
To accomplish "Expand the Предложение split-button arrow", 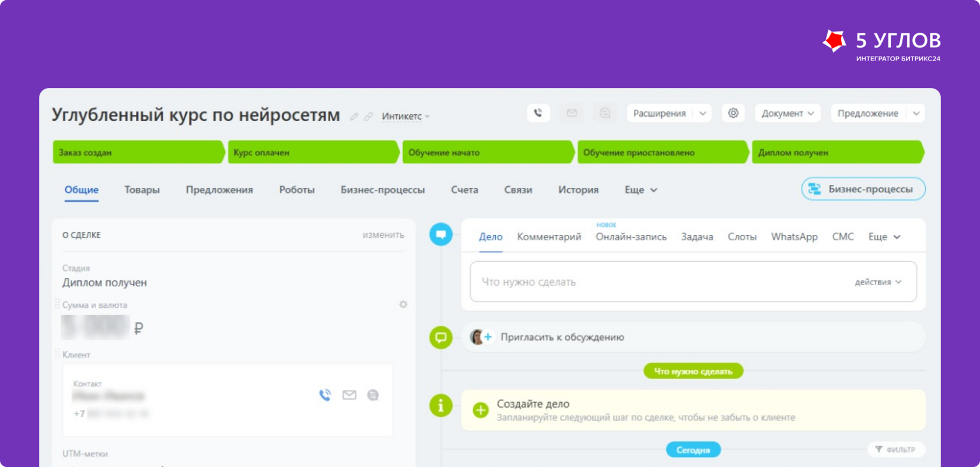I will coord(916,113).
